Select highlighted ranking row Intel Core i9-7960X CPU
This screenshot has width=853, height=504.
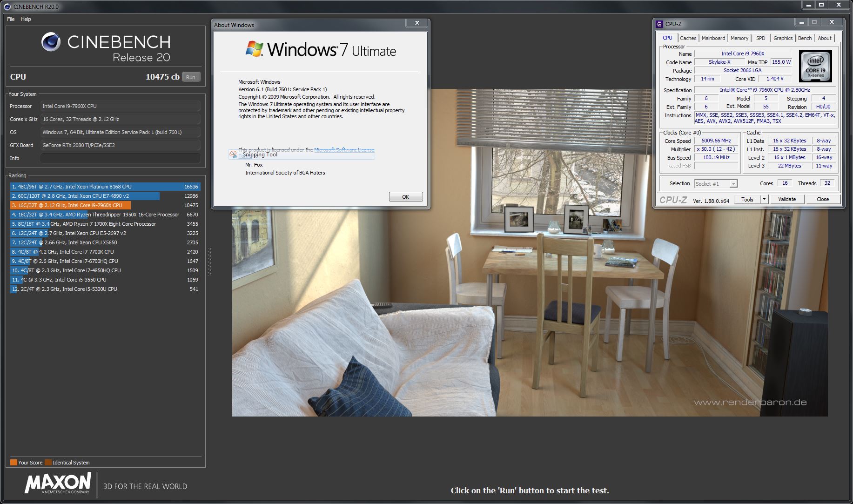(x=105, y=205)
